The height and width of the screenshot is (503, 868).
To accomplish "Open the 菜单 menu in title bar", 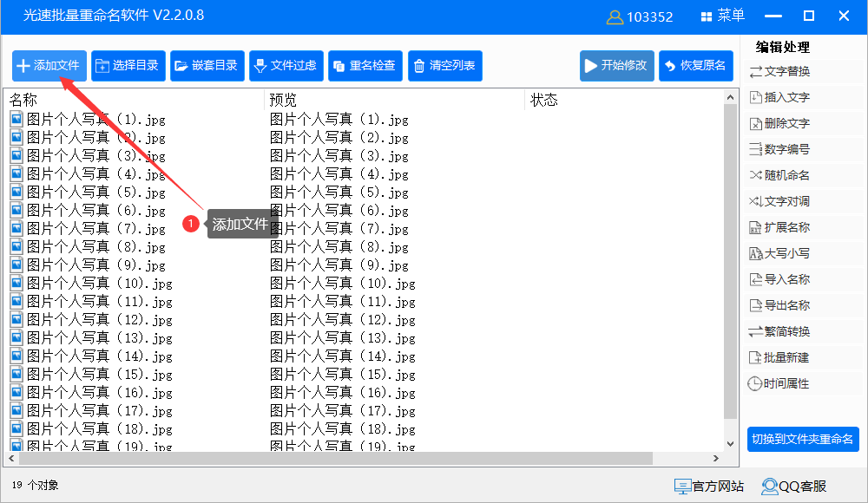I will (x=722, y=16).
